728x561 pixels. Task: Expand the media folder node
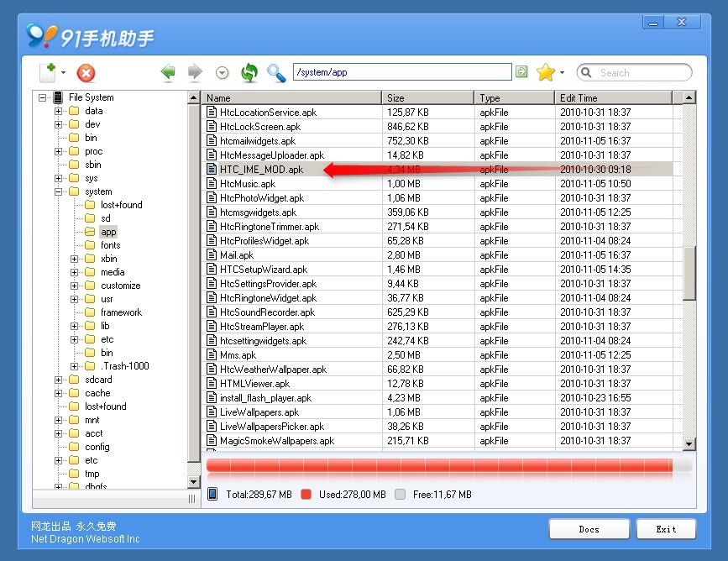74,272
